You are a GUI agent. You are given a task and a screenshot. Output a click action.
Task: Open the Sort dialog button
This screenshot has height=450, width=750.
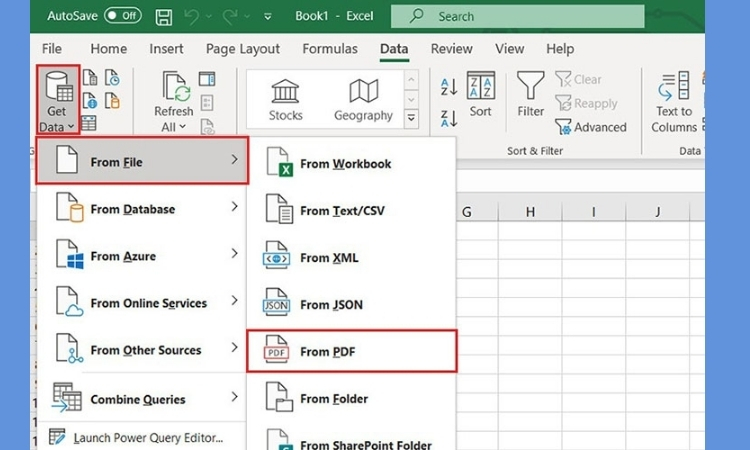(x=481, y=94)
